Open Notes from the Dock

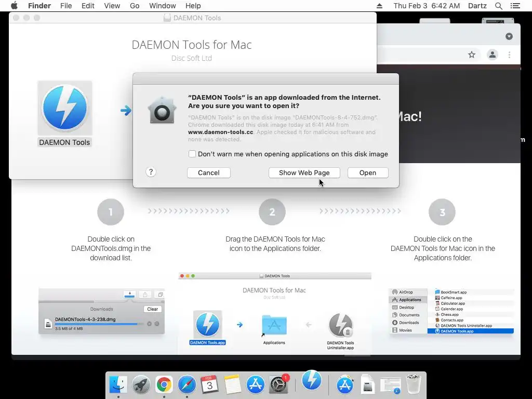(x=232, y=385)
